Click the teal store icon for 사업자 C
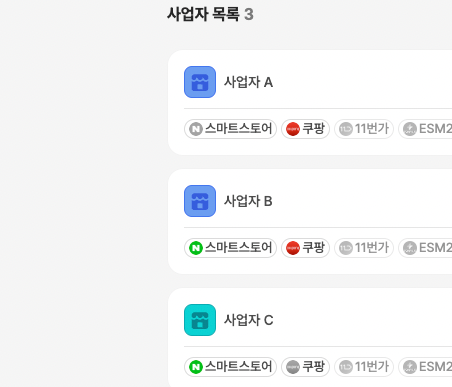Screen dimensions: 452x387 (x=200, y=320)
